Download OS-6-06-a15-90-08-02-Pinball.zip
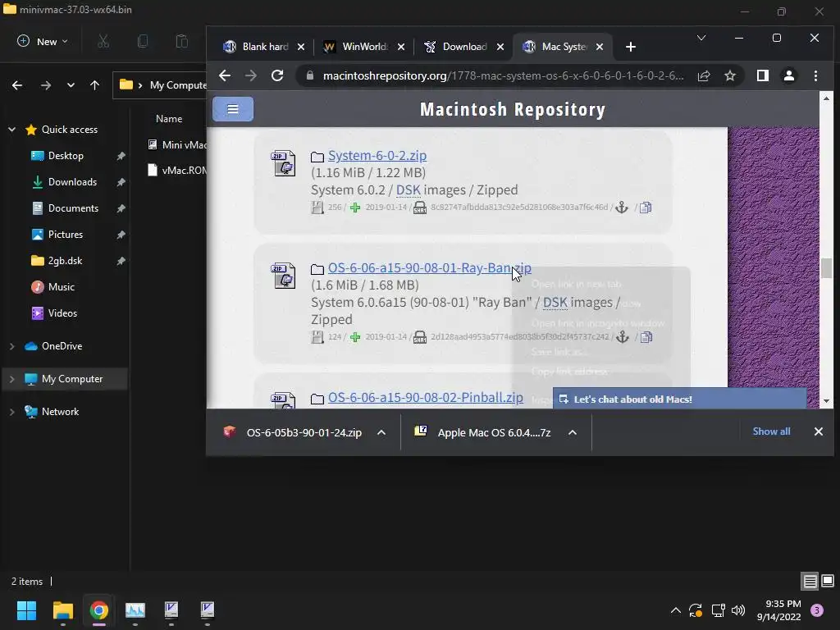The height and width of the screenshot is (630, 840). [x=426, y=398]
